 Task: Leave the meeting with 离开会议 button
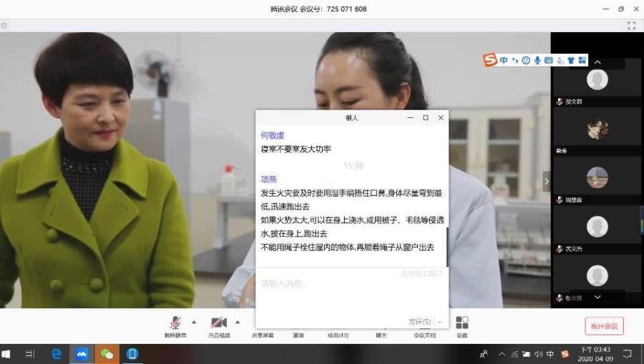(604, 326)
